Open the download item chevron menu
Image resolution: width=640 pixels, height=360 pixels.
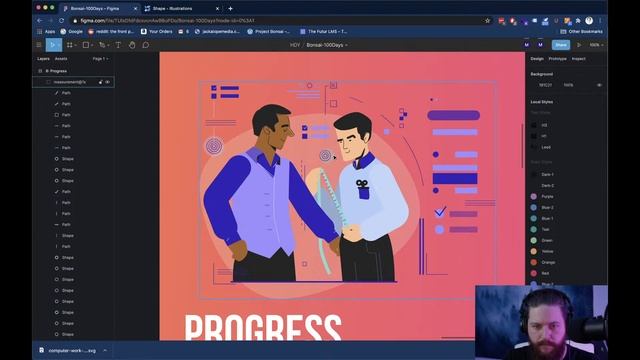(x=105, y=350)
